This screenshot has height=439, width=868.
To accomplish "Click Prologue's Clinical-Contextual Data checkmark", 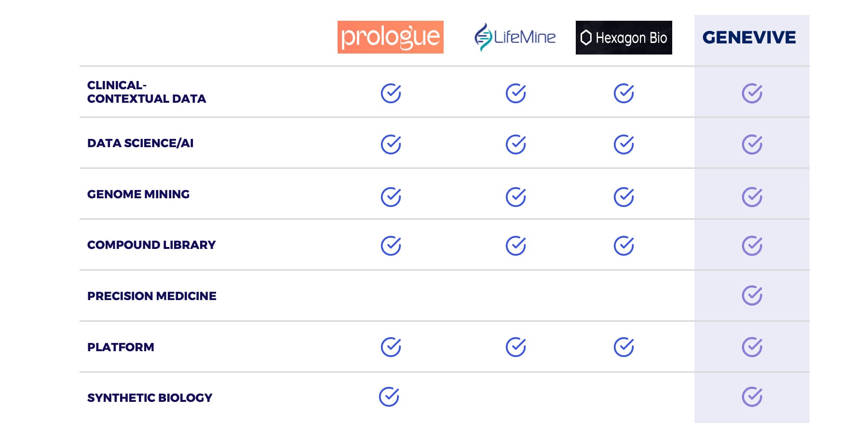I will click(x=391, y=93).
